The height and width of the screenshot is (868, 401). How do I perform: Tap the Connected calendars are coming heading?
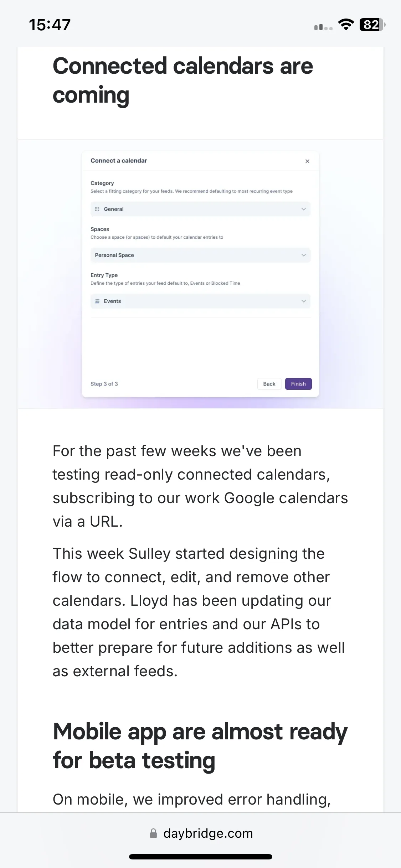pos(183,81)
